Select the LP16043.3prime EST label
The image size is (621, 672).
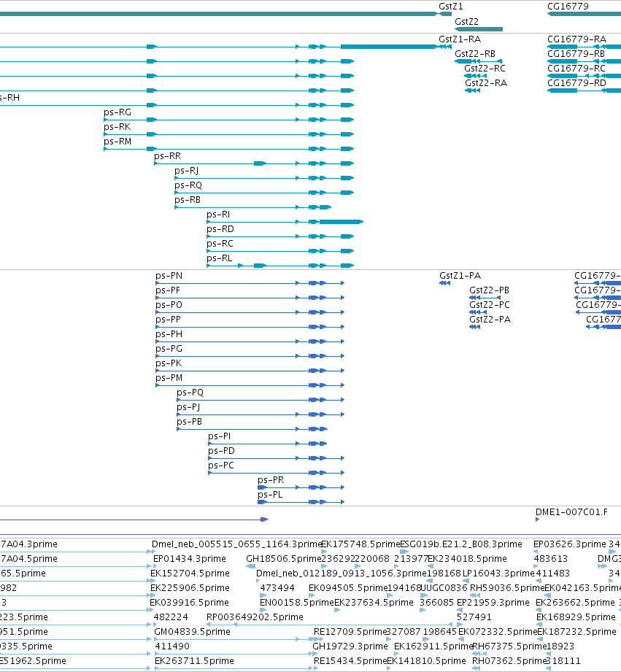498,573
